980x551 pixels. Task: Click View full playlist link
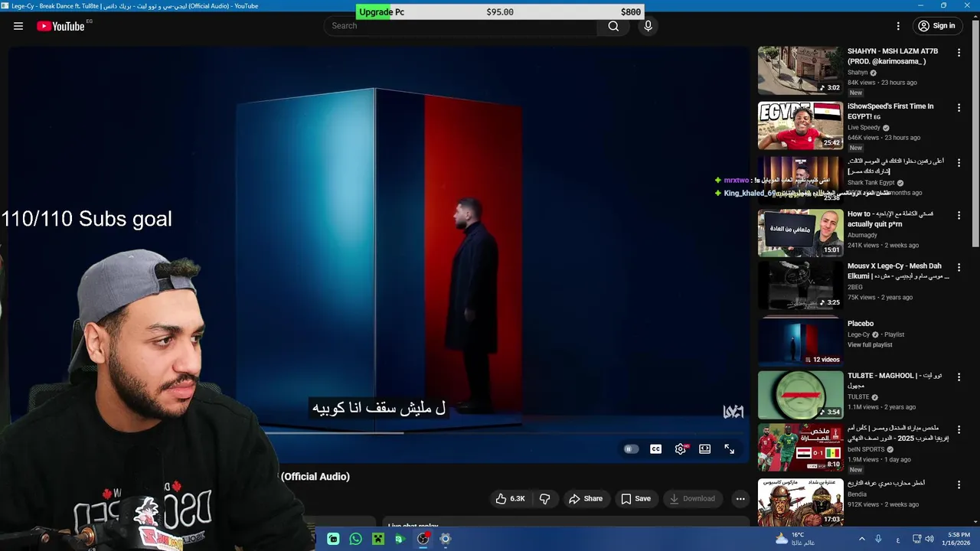tap(870, 345)
